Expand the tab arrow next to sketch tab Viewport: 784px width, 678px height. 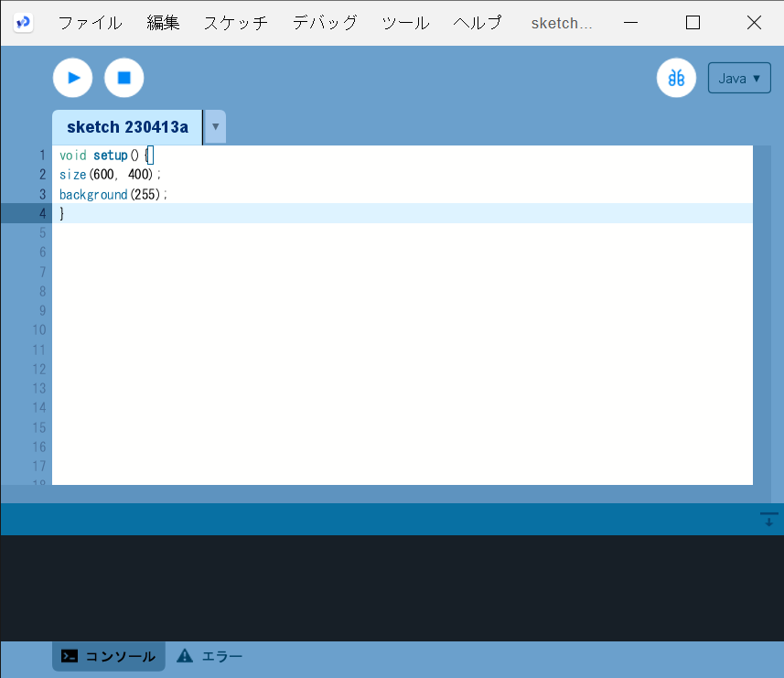[x=215, y=127]
